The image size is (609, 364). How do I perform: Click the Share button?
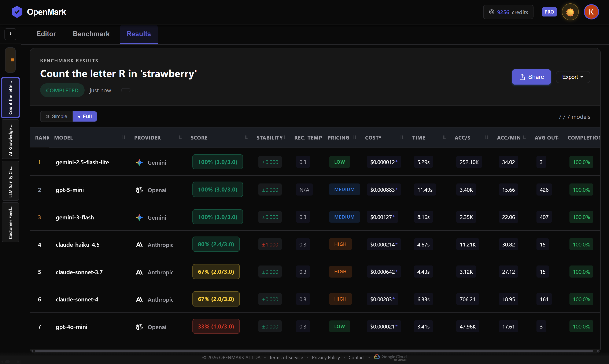point(531,77)
